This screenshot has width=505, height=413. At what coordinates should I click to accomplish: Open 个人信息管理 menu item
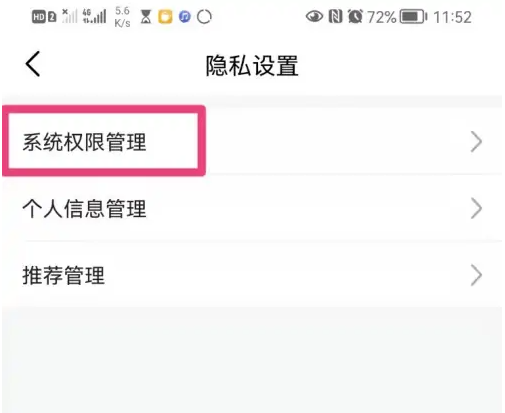(x=252, y=208)
